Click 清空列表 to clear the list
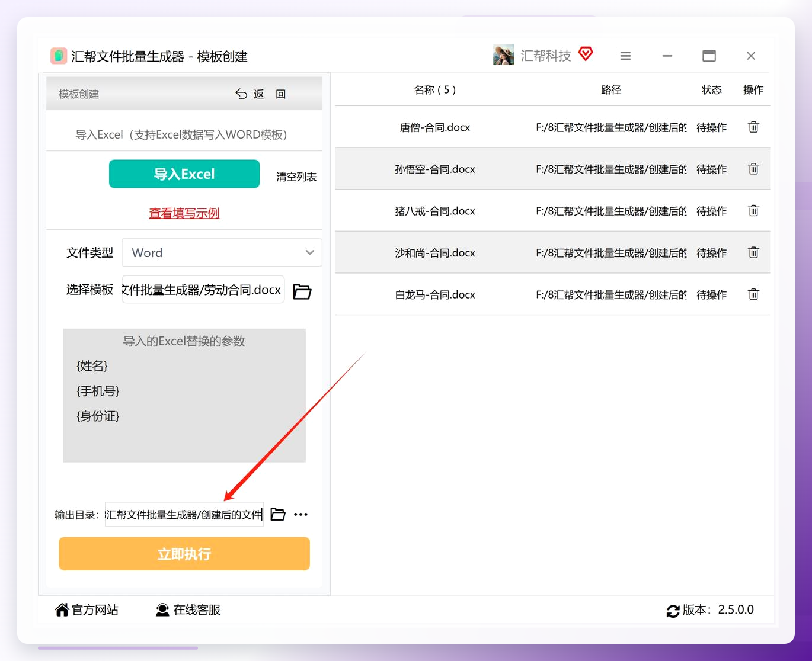 (x=296, y=177)
